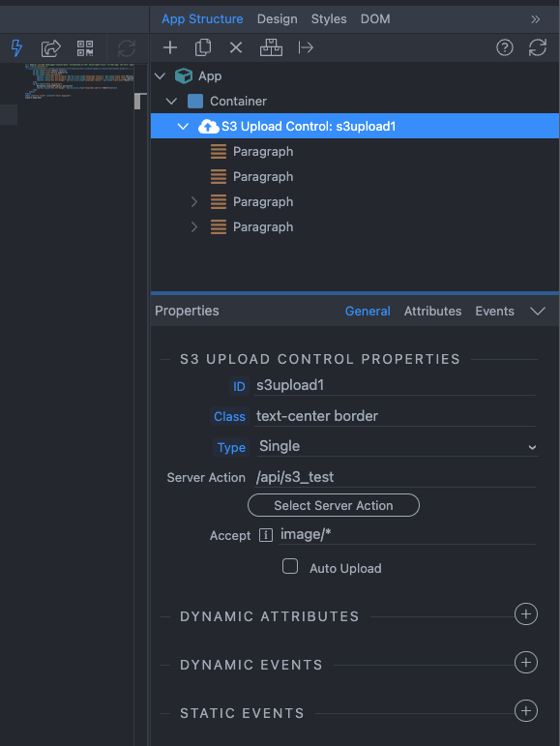Delete selected element with X icon
The height and width of the screenshot is (746, 560).
click(236, 47)
